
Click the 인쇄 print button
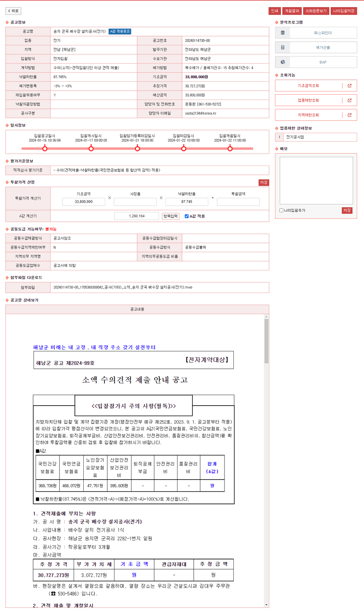point(275,11)
